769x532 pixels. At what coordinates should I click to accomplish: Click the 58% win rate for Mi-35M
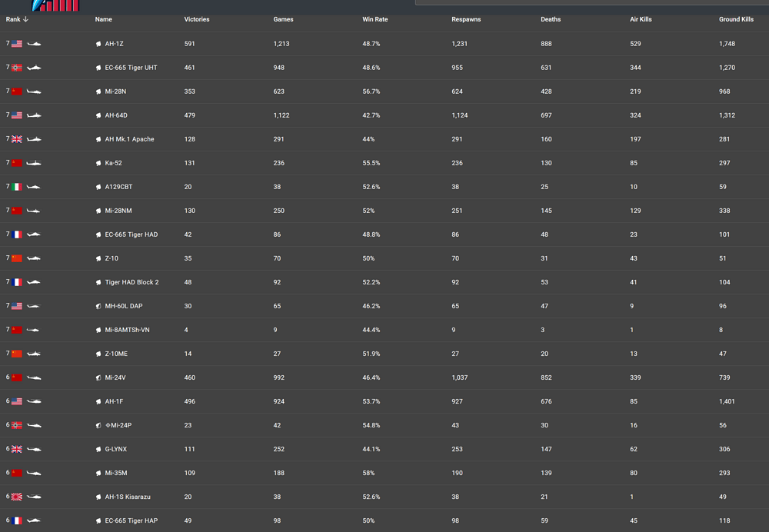(x=368, y=473)
